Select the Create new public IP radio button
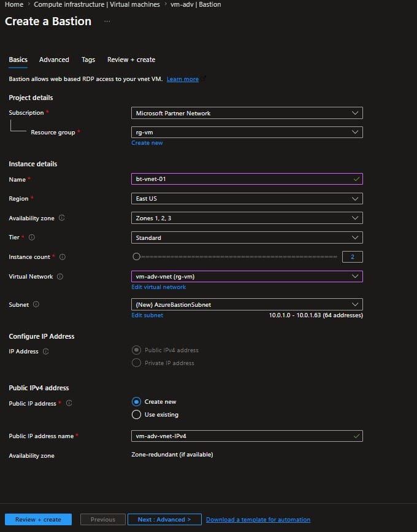This screenshot has height=532, width=417. (136, 402)
